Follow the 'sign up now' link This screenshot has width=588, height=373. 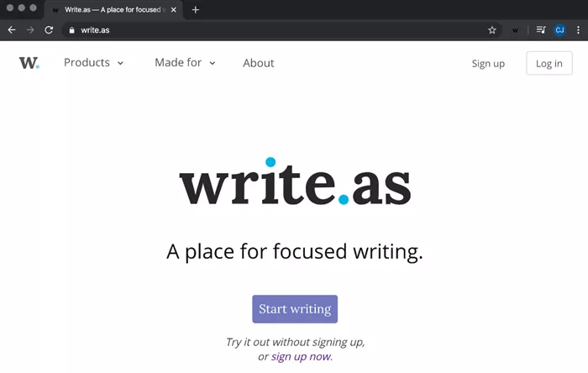point(301,356)
